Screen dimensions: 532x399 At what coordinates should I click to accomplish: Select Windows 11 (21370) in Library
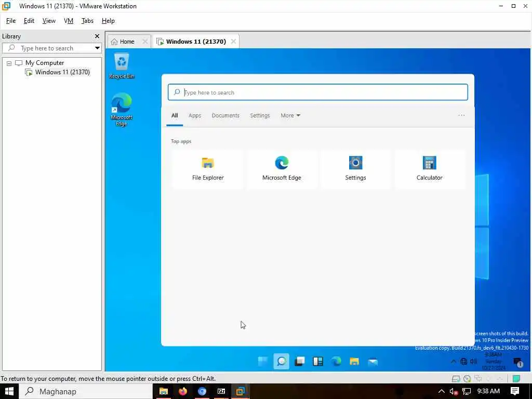click(62, 72)
